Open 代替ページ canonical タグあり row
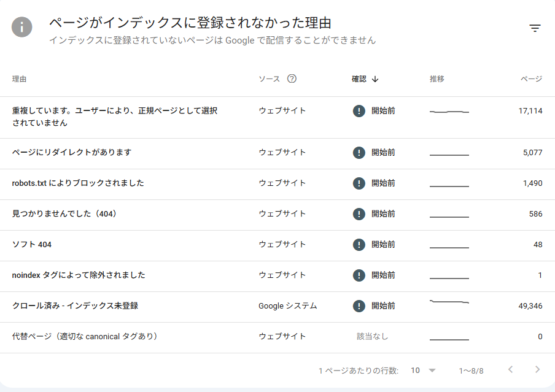The width and height of the screenshot is (555, 392). (x=85, y=337)
